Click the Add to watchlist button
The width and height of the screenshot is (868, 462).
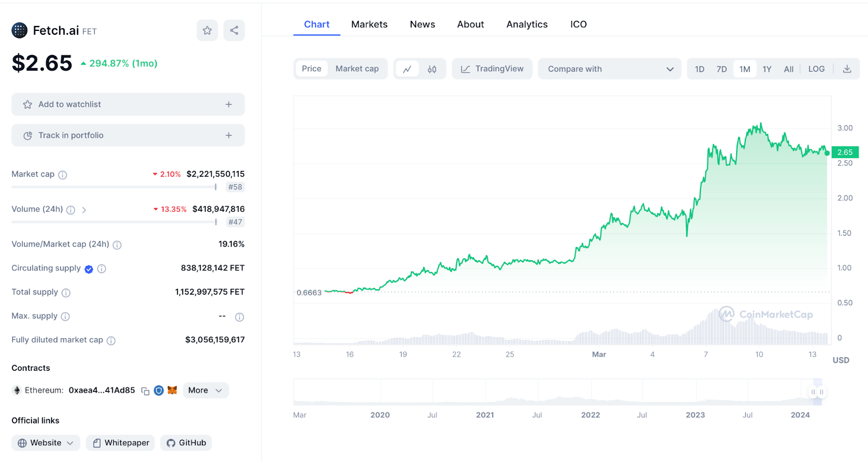pos(128,104)
